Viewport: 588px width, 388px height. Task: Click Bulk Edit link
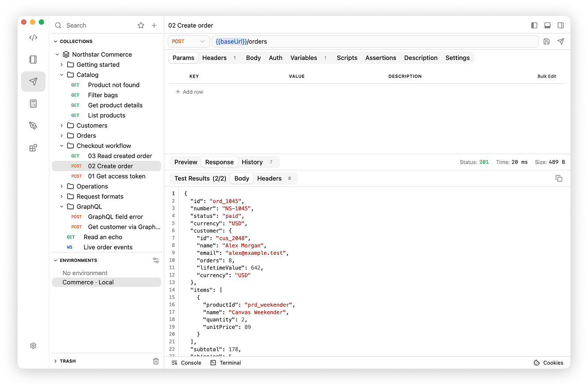click(x=547, y=76)
